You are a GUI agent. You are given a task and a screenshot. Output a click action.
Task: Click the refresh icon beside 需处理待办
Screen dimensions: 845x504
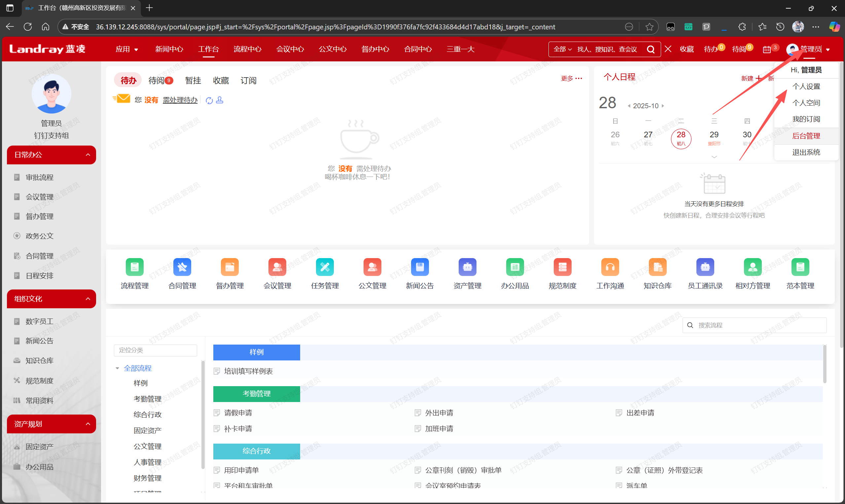pyautogui.click(x=209, y=101)
